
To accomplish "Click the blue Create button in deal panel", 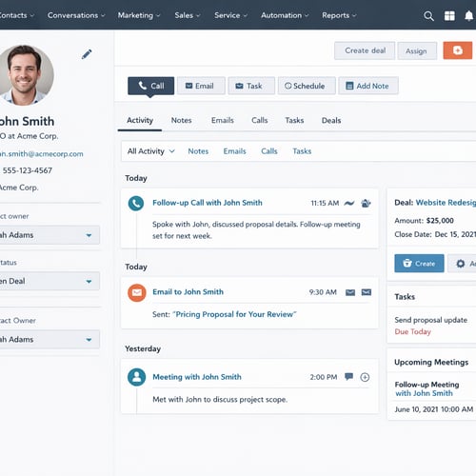I will pyautogui.click(x=419, y=264).
